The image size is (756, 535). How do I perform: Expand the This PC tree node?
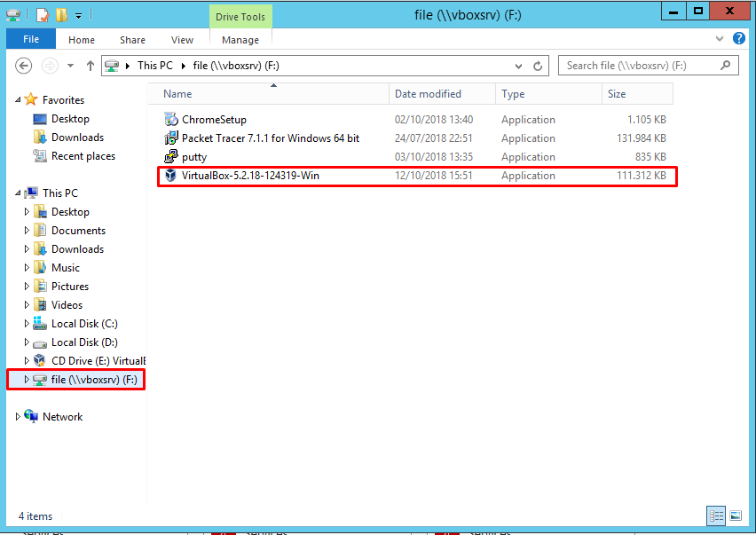coord(19,193)
